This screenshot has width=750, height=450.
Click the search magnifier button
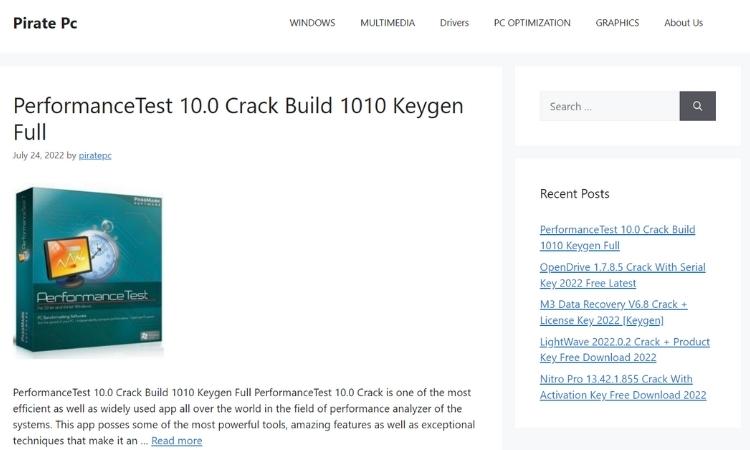tap(697, 106)
